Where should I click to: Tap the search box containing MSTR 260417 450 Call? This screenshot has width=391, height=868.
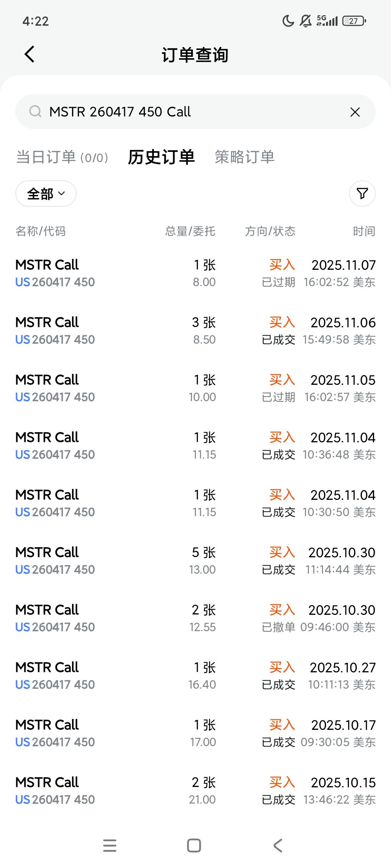tap(195, 112)
